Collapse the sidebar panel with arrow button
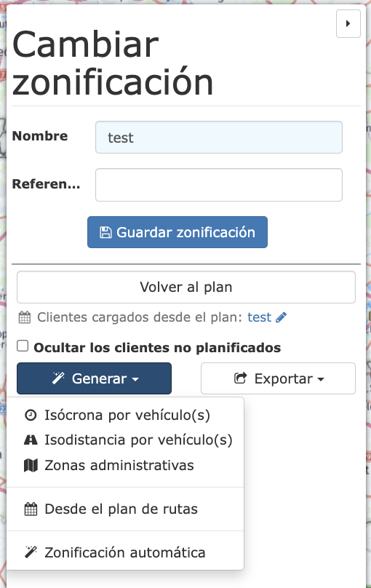Screen dimensions: 371x588 tap(348, 23)
